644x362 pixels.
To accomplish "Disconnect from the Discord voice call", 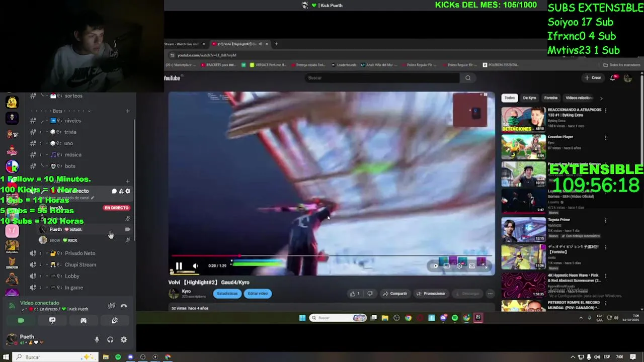I will 124,306.
